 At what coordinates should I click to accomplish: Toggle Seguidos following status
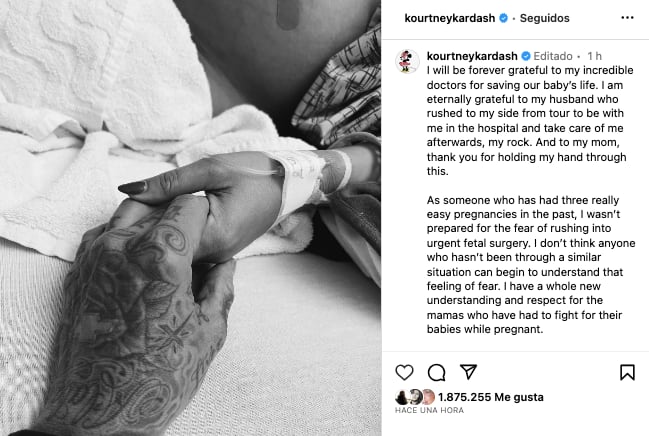544,18
